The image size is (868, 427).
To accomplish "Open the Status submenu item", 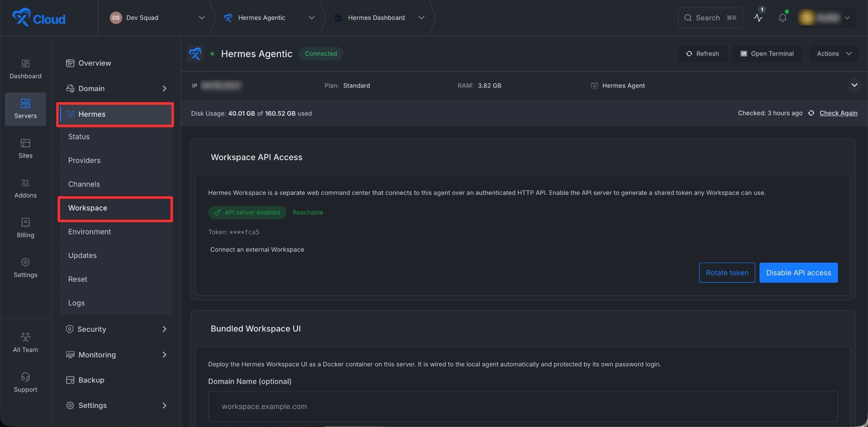I will click(x=116, y=137).
